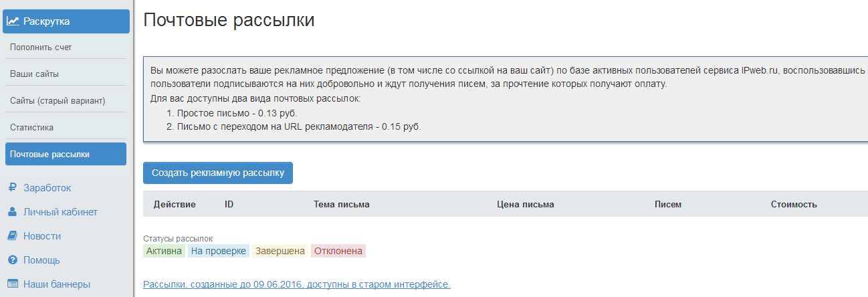Click the ruble icon next to Заработок
This screenshot has height=297, width=868.
point(12,188)
